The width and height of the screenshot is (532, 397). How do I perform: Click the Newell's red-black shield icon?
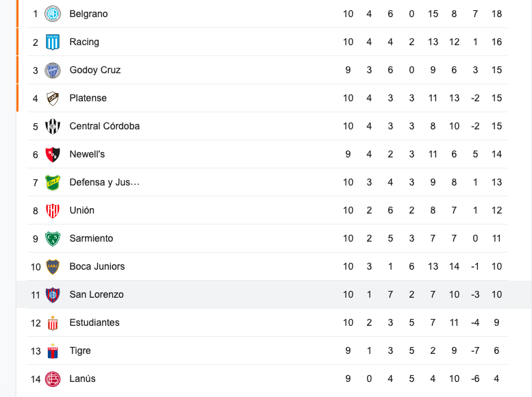53,155
